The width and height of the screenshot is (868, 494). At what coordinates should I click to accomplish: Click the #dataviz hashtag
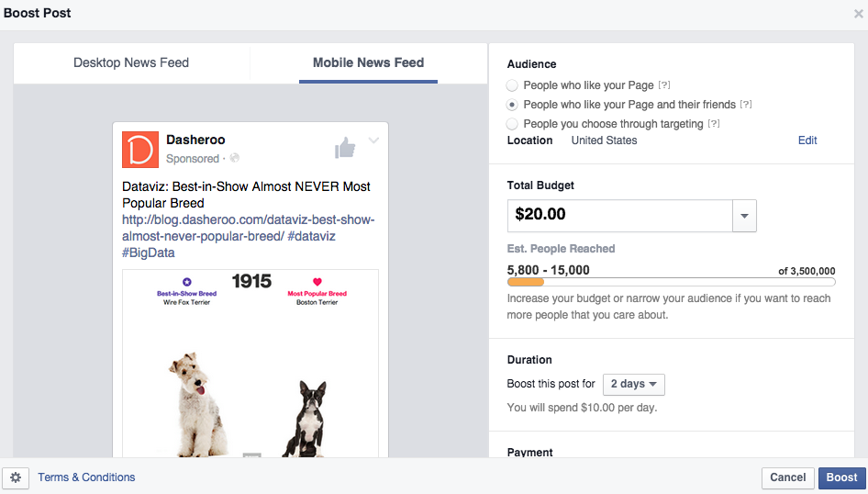pyautogui.click(x=311, y=237)
